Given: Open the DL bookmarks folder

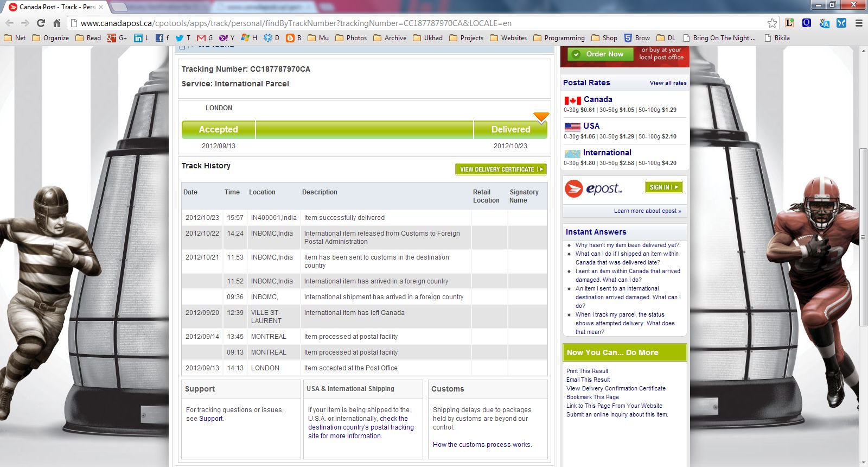Looking at the screenshot, I should pos(666,38).
